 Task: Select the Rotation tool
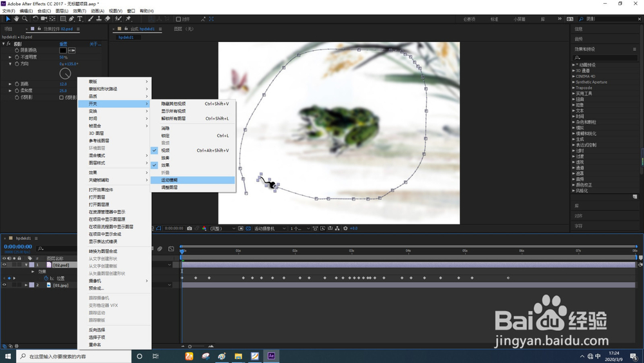35,19
